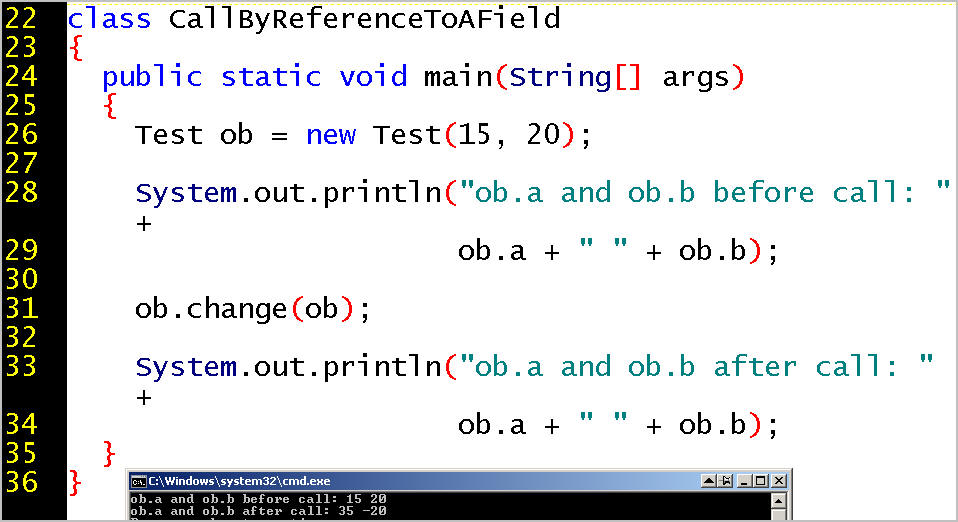Click the string "ob.a and ob.b after call: "
The height and width of the screenshot is (522, 958).
coord(696,366)
